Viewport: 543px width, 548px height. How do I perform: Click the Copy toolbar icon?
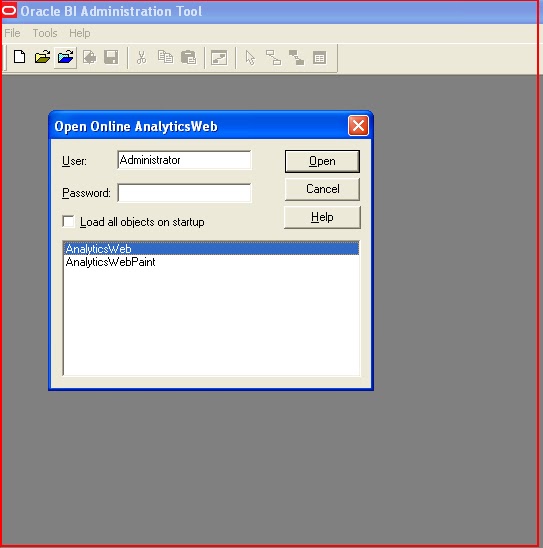(165, 57)
